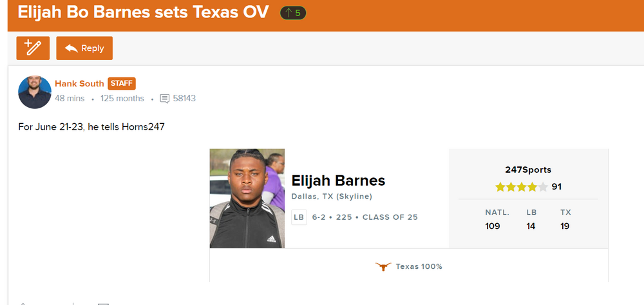Click the LB position badge
Image resolution: width=644 pixels, height=305 pixels.
tap(299, 217)
